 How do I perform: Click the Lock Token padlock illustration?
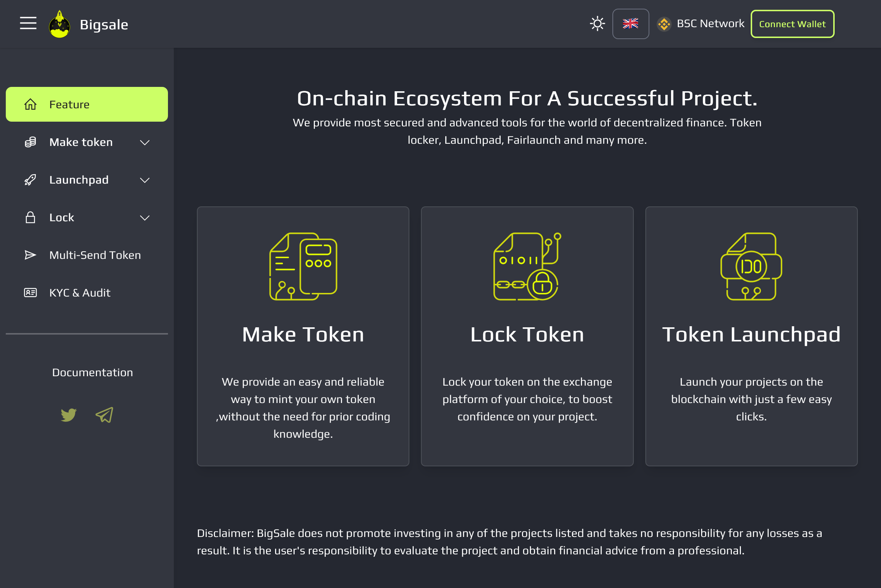(x=527, y=266)
